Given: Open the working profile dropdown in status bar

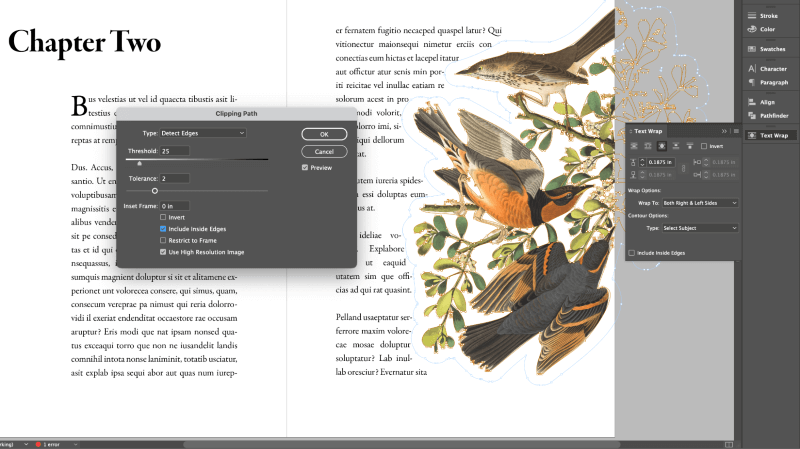Looking at the screenshot, I should pos(26,444).
